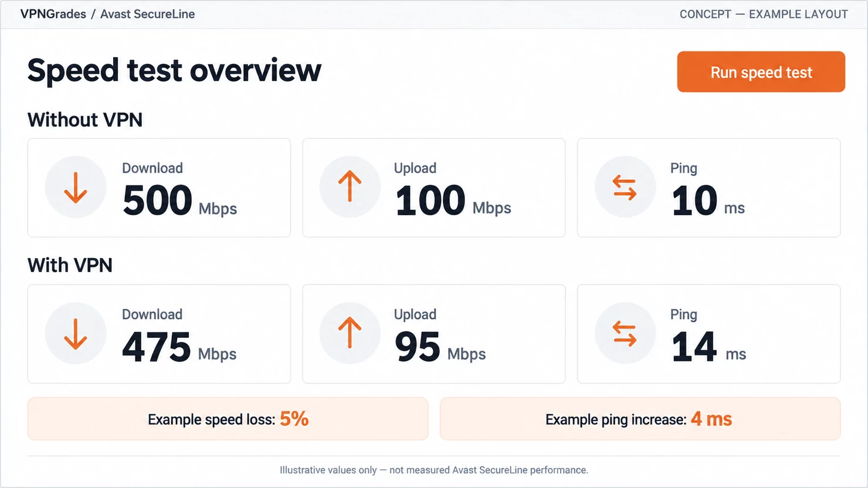Open the VPNGrades breadcrumb link

click(x=53, y=14)
